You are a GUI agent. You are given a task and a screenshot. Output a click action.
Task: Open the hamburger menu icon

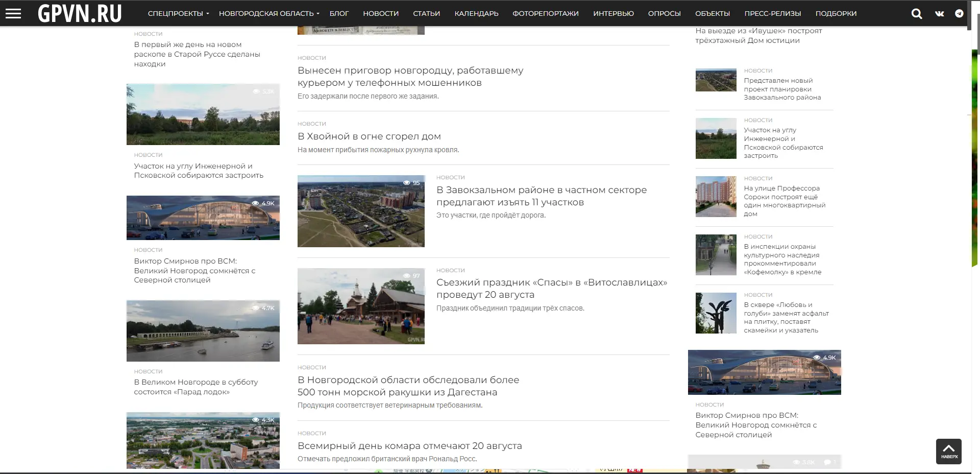point(13,13)
